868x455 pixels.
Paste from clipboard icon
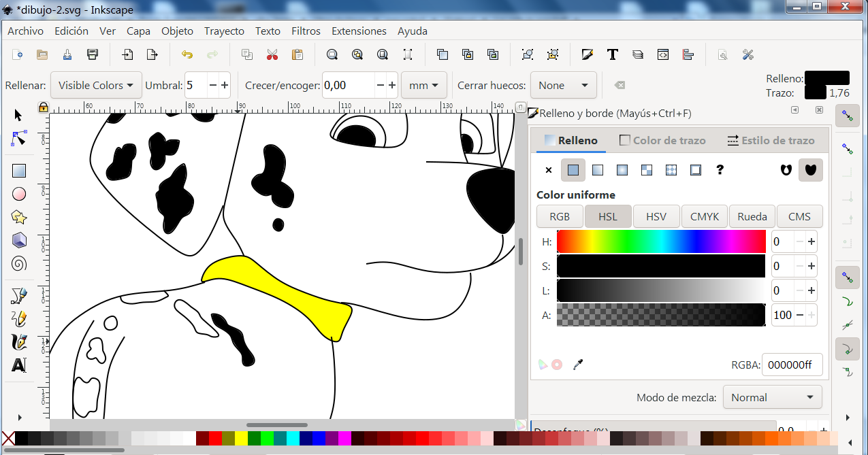point(298,54)
